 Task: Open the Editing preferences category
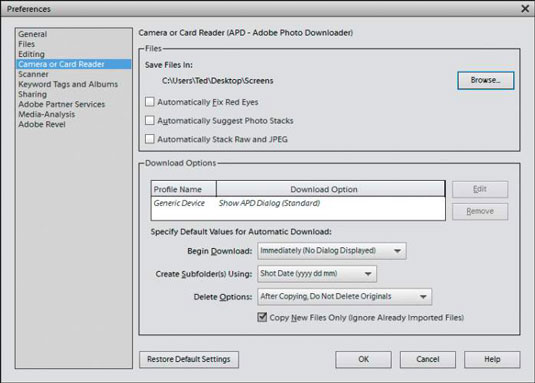(31, 54)
